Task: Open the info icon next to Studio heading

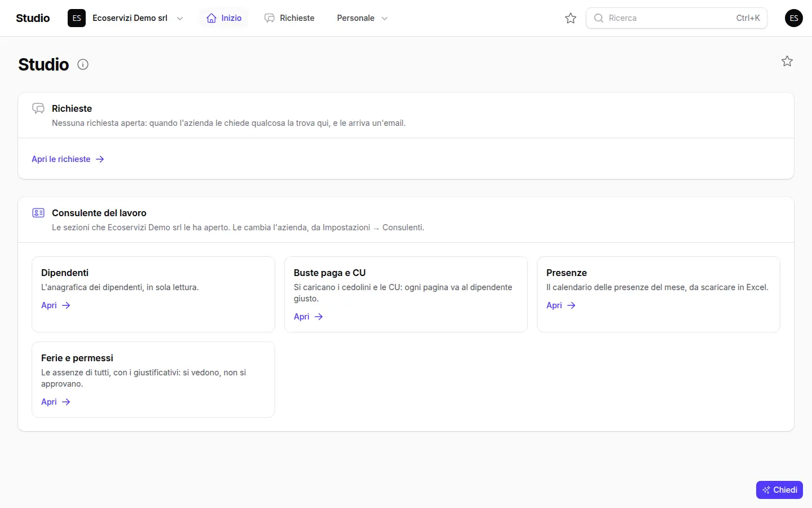Action: (83, 64)
